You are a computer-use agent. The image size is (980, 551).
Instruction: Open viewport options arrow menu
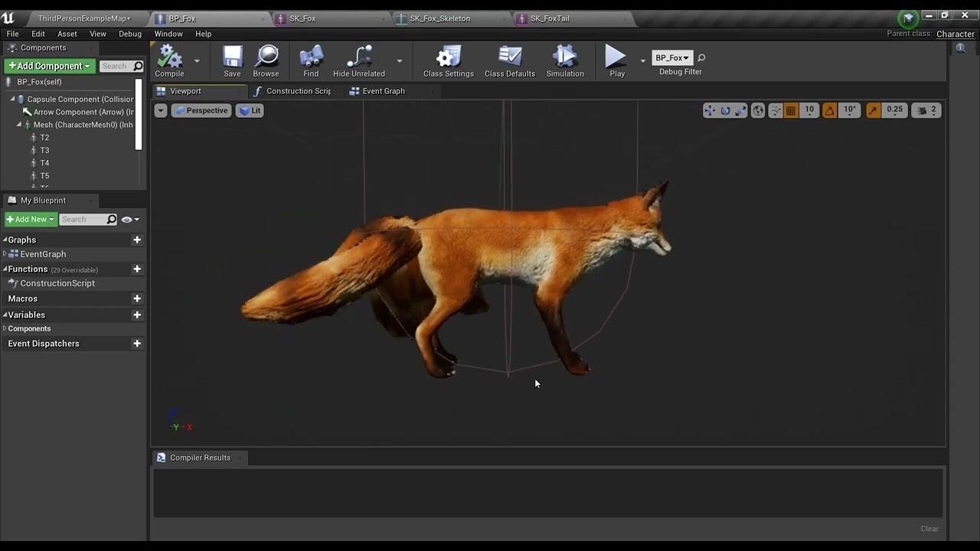pyautogui.click(x=160, y=110)
